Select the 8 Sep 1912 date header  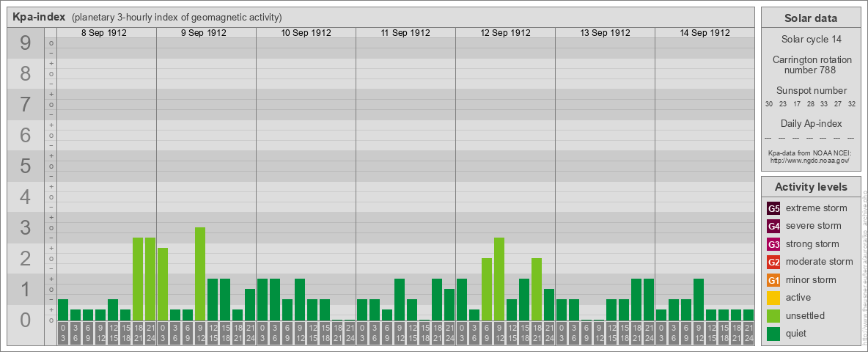(104, 33)
